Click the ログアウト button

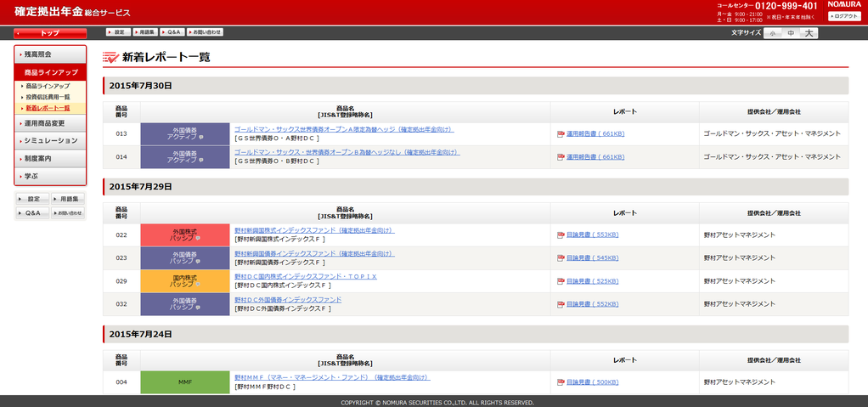(845, 16)
